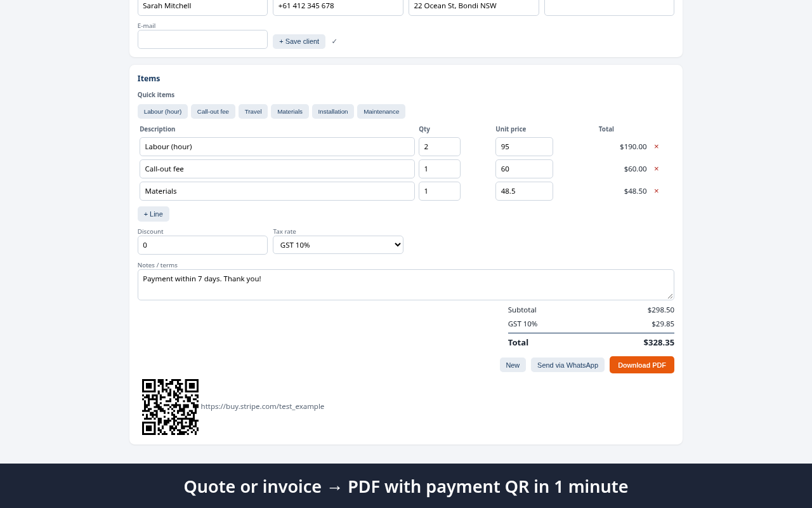Add Travel quick item

pyautogui.click(x=253, y=112)
